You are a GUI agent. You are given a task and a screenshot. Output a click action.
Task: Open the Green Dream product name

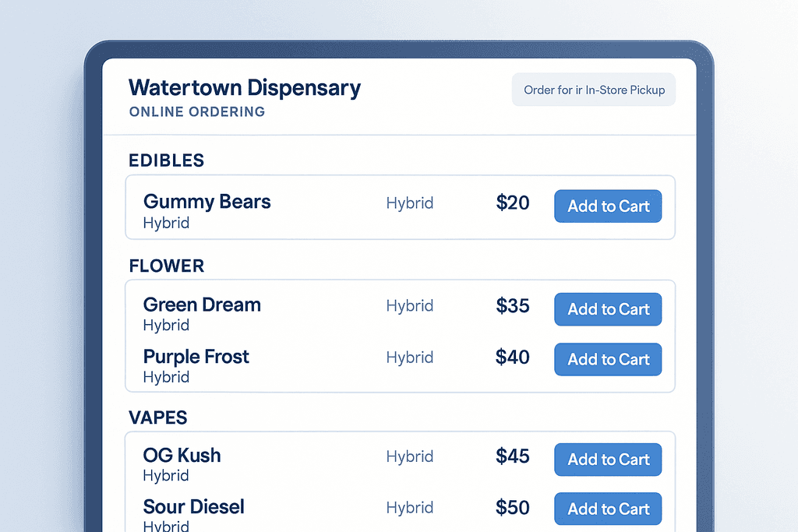(x=202, y=305)
